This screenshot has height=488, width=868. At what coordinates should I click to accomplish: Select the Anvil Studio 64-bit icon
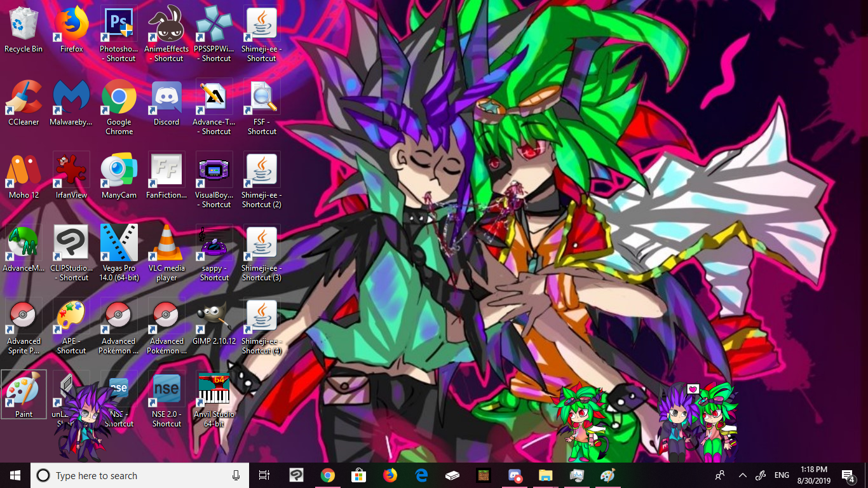[214, 400]
